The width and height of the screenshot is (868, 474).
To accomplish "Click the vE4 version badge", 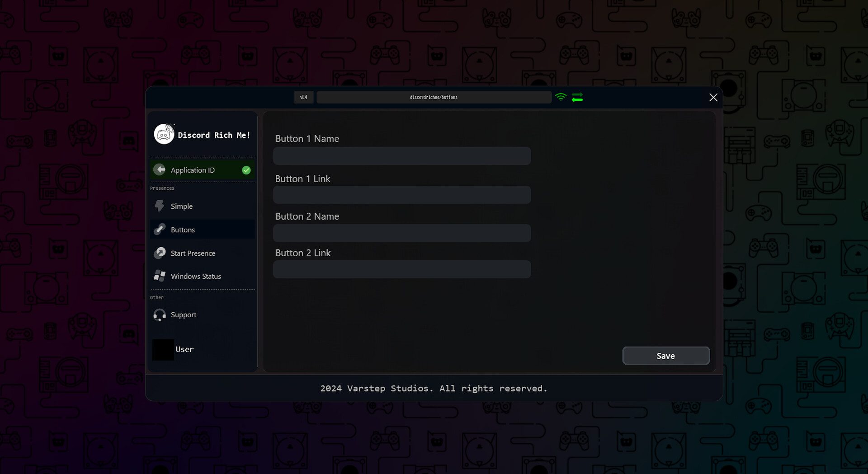I will (x=304, y=97).
